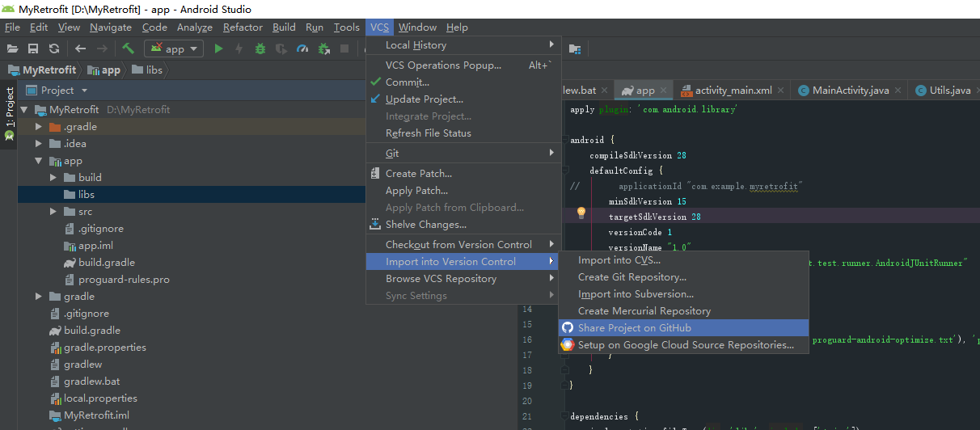The height and width of the screenshot is (430, 980).
Task: Click the Synchronize refresh toolbar icon
Action: (x=54, y=48)
